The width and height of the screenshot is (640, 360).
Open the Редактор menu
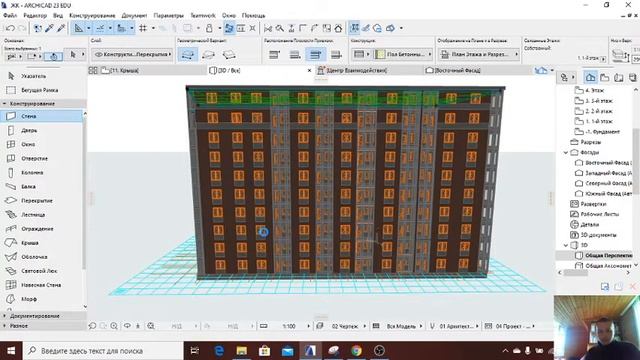(x=35, y=16)
